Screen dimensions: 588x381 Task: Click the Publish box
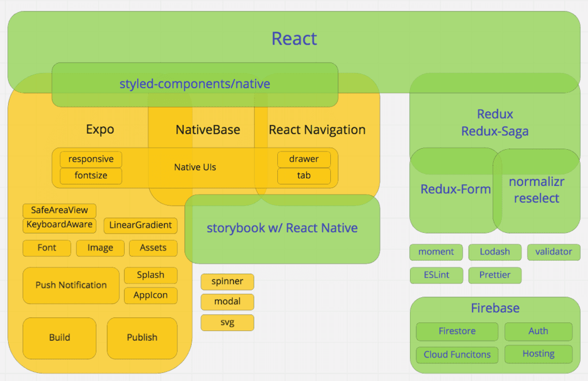click(x=142, y=338)
